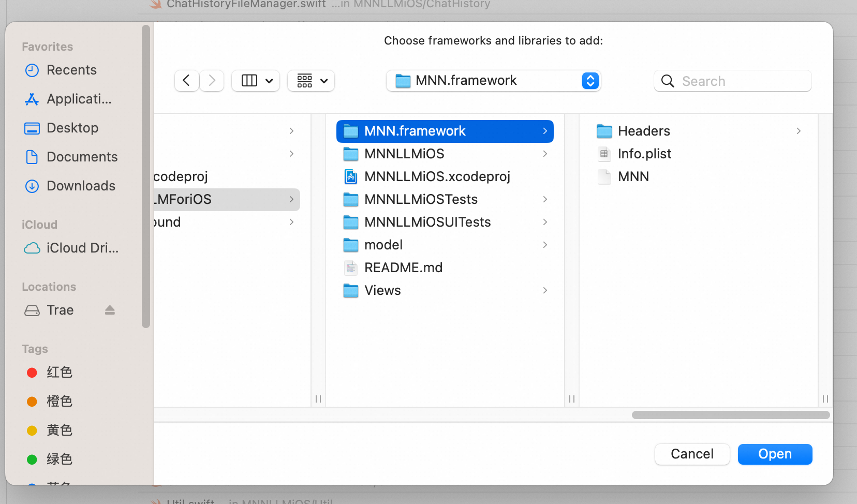
Task: Click the model folder icon
Action: [x=351, y=245]
